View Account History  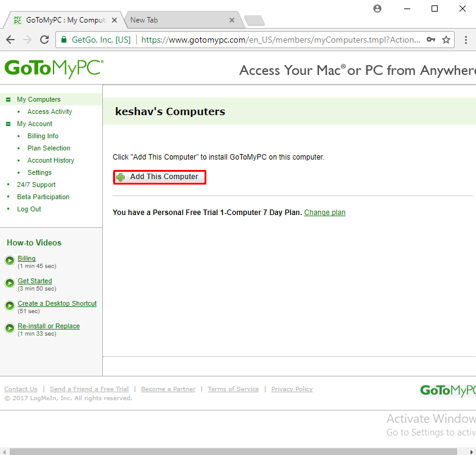click(x=51, y=160)
